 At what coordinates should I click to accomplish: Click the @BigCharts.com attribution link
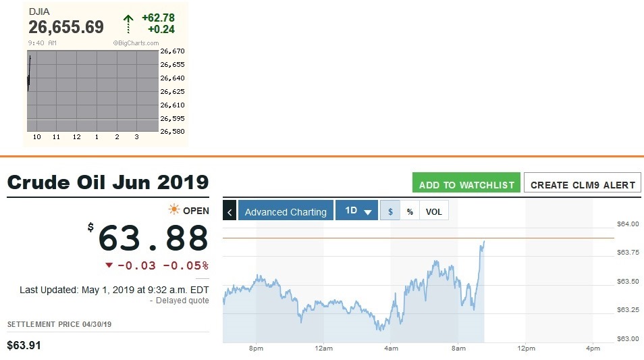click(136, 43)
